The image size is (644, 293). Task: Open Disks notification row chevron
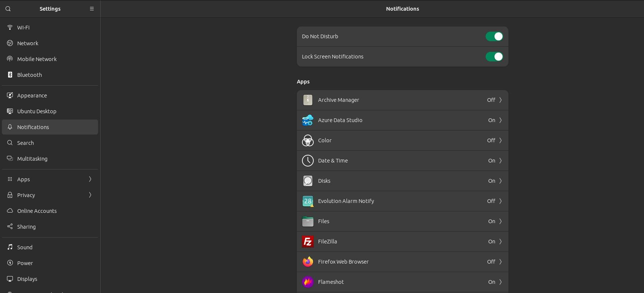[500, 181]
